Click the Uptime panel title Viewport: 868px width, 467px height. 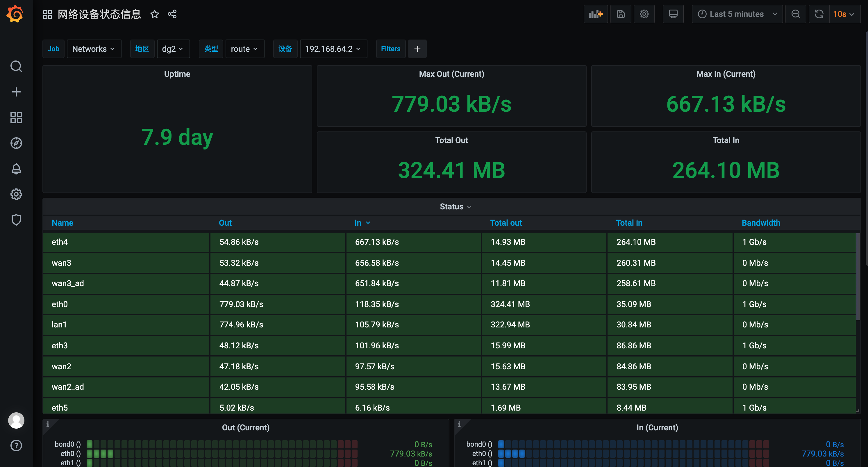(177, 74)
